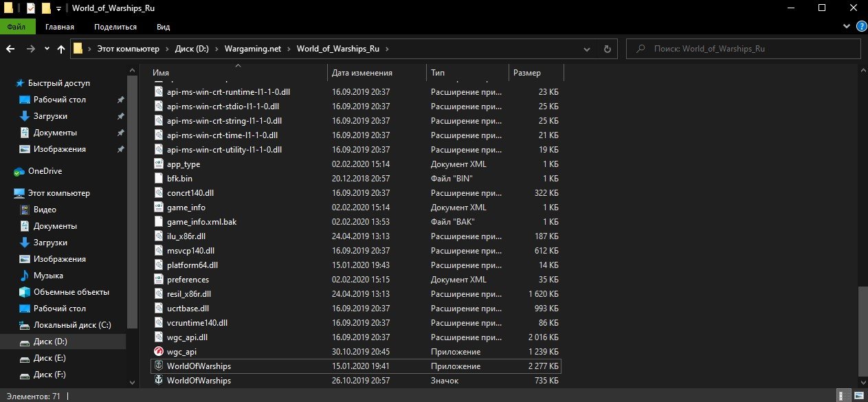Click the Back navigation arrow
This screenshot has width=868, height=402.
click(10, 49)
